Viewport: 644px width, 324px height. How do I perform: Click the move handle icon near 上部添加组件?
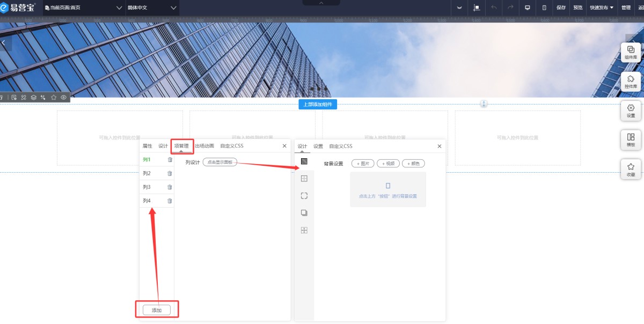484,104
